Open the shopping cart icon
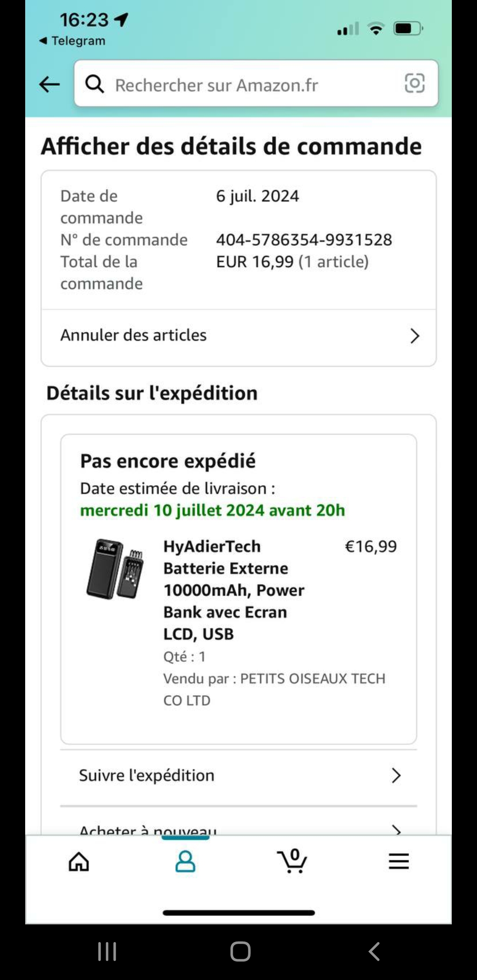The image size is (477, 980). tap(292, 860)
